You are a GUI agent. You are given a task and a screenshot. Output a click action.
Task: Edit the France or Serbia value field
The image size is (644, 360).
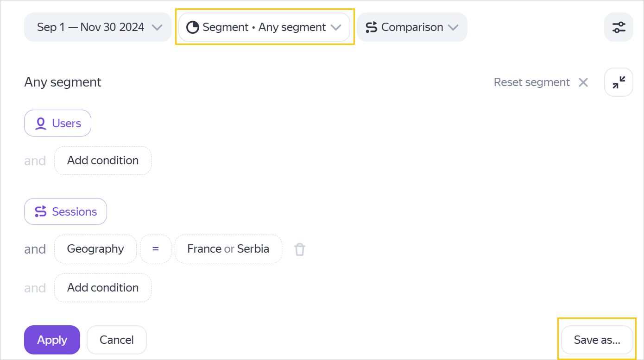(228, 249)
